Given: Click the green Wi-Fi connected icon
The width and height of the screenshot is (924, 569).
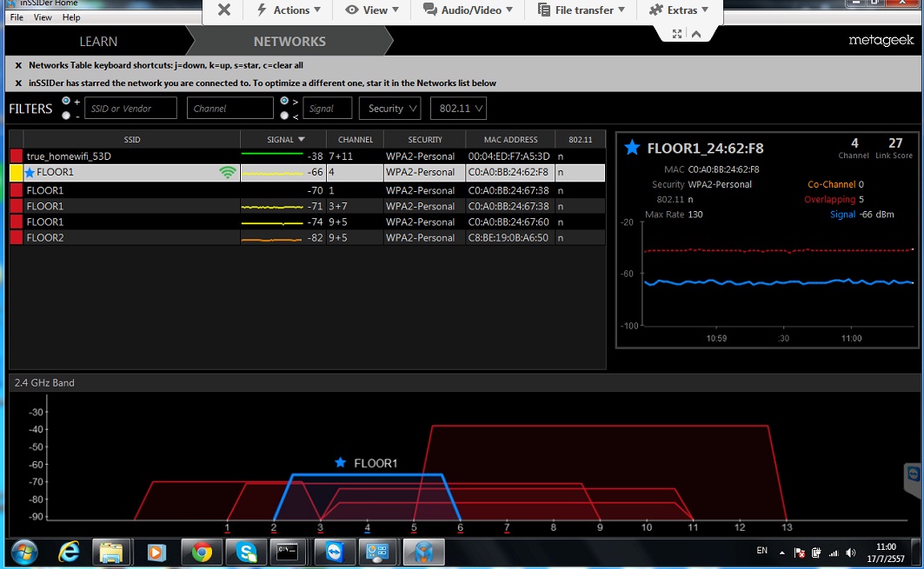Looking at the screenshot, I should (228, 172).
